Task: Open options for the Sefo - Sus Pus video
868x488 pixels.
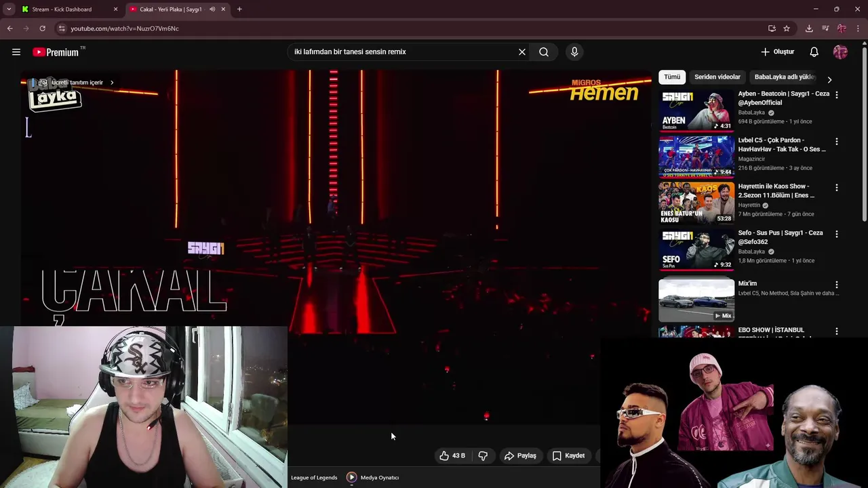Action: (x=837, y=234)
